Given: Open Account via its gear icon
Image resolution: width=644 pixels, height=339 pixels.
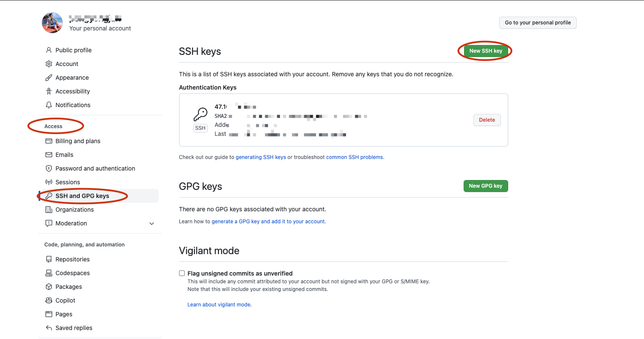Looking at the screenshot, I should (x=49, y=64).
